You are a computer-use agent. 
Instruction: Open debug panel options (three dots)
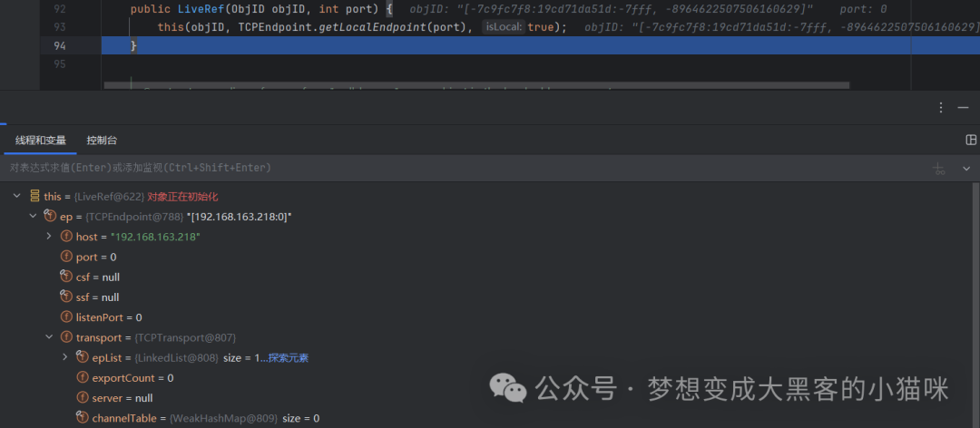point(941,108)
